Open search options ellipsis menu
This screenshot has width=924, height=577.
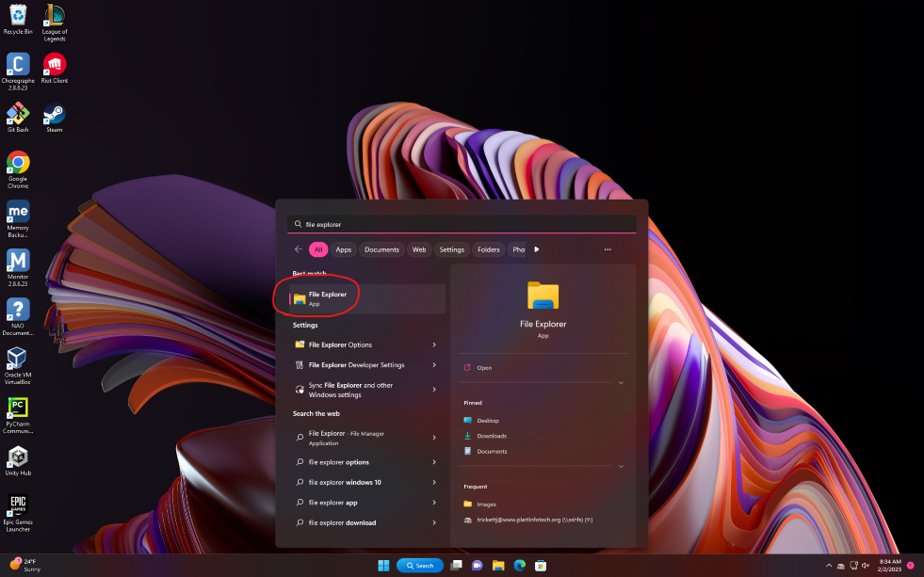[608, 249]
